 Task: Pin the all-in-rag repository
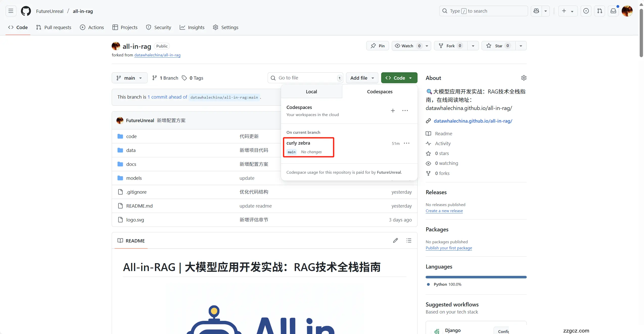tap(378, 46)
